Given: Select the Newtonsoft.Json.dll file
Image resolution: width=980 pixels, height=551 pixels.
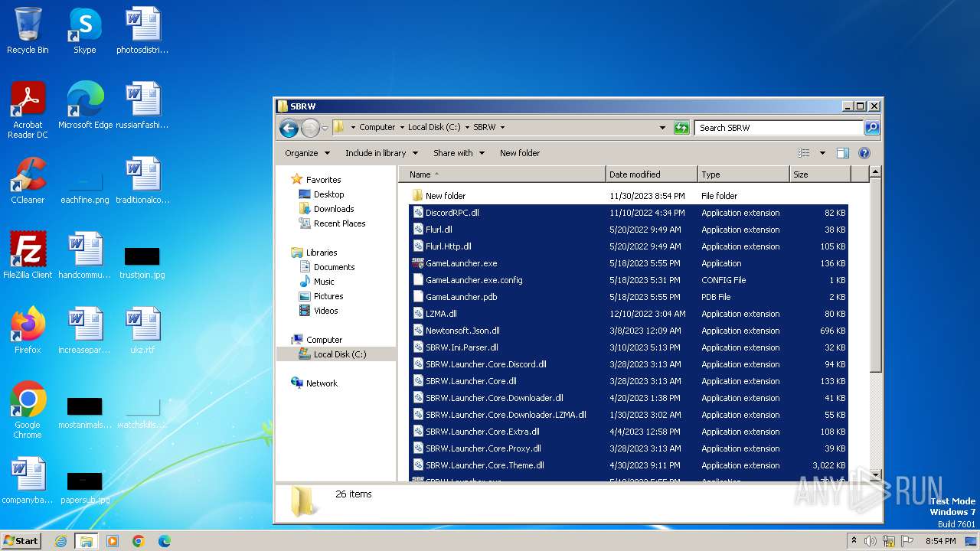Looking at the screenshot, I should (462, 331).
